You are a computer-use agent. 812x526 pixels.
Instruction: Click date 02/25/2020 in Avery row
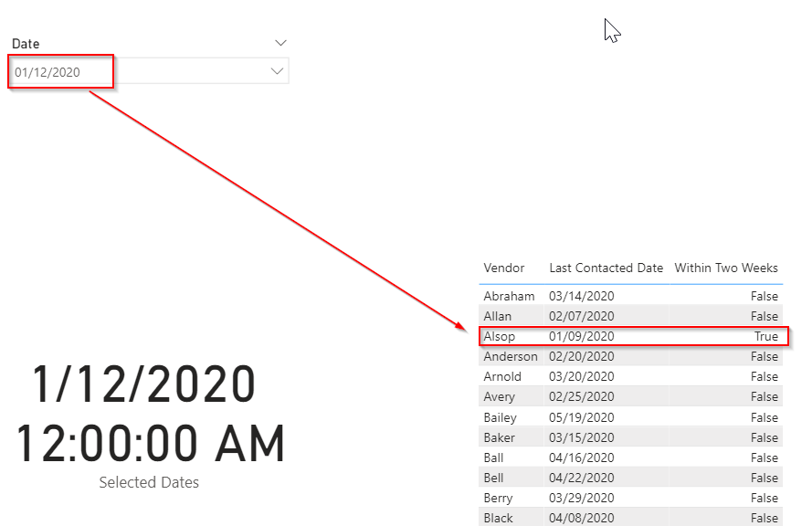[582, 397]
